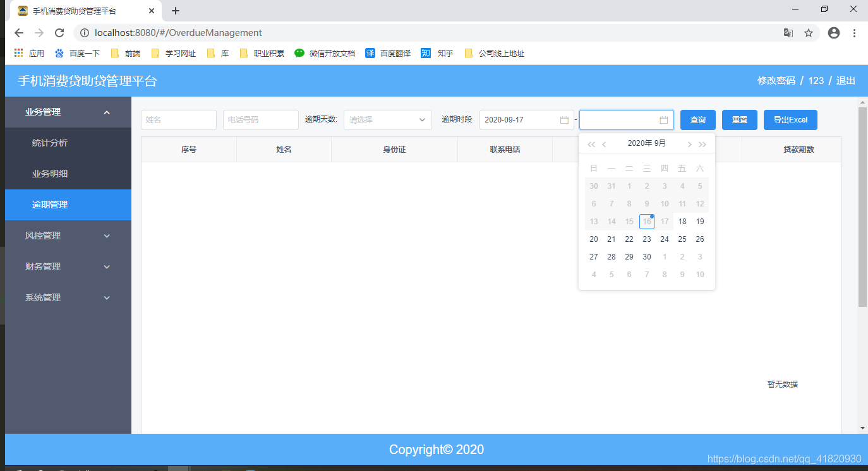The width and height of the screenshot is (868, 471).
Task: Click the 123 username link
Action: coord(816,81)
